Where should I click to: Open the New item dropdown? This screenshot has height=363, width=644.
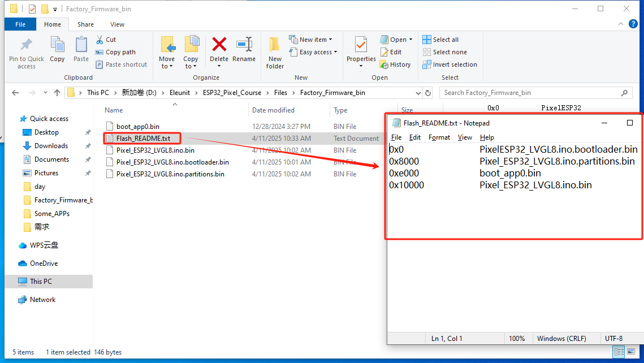coord(310,40)
